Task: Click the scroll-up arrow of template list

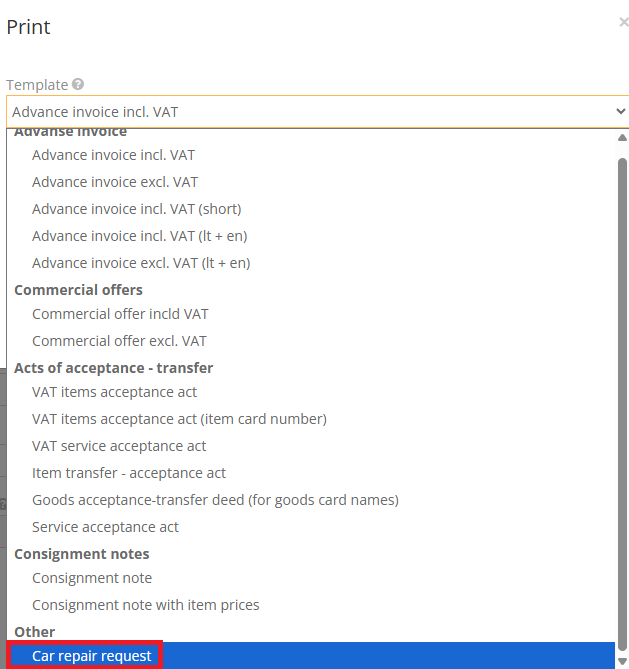Action: [x=621, y=138]
